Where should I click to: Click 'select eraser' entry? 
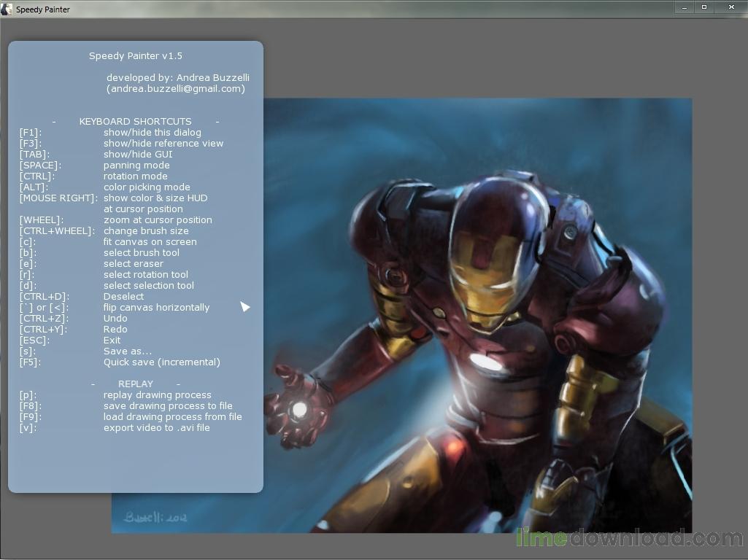pos(133,264)
